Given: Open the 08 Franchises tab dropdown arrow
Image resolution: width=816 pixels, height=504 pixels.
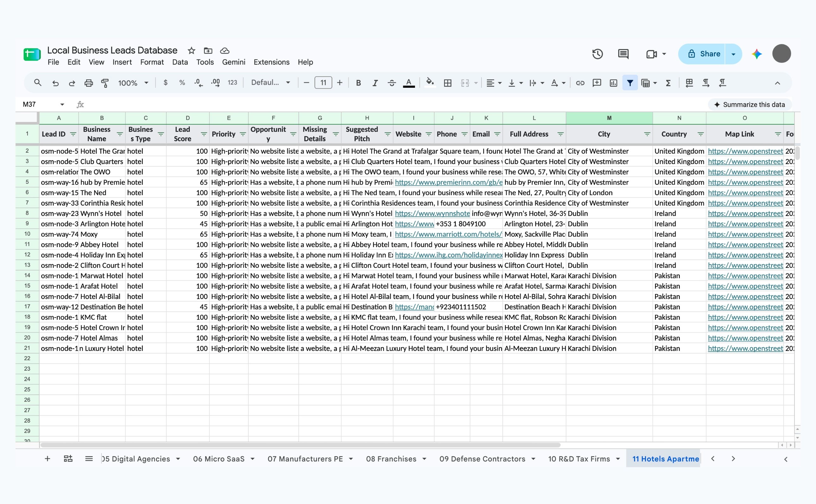Looking at the screenshot, I should [424, 459].
